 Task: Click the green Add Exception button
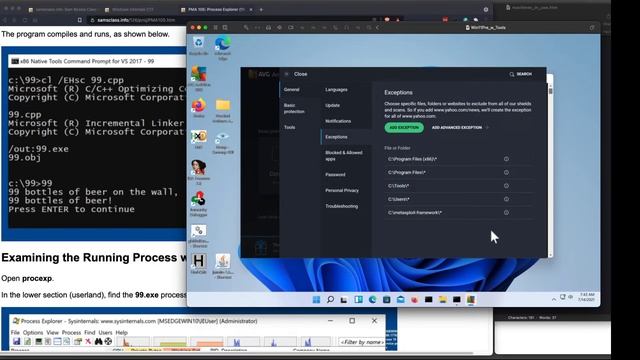[x=404, y=127]
